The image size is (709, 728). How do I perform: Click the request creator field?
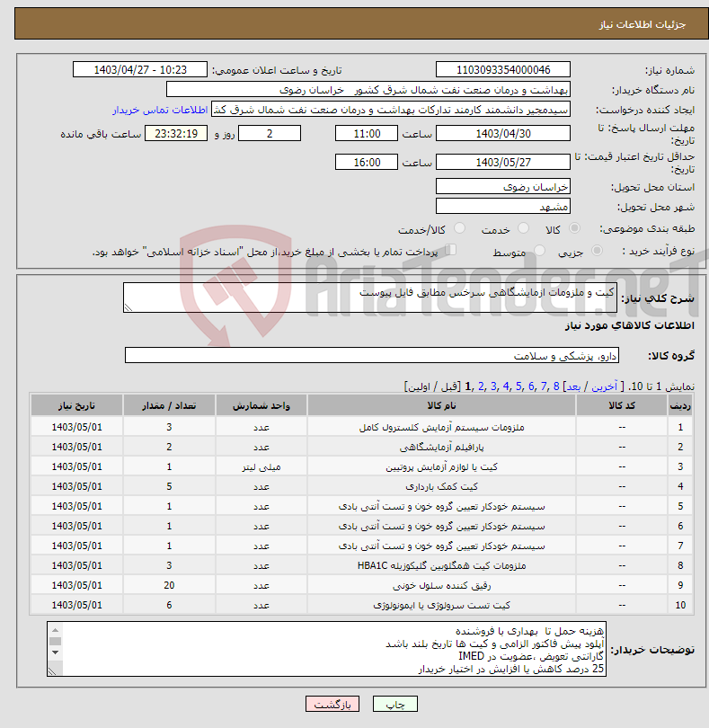coord(391,110)
